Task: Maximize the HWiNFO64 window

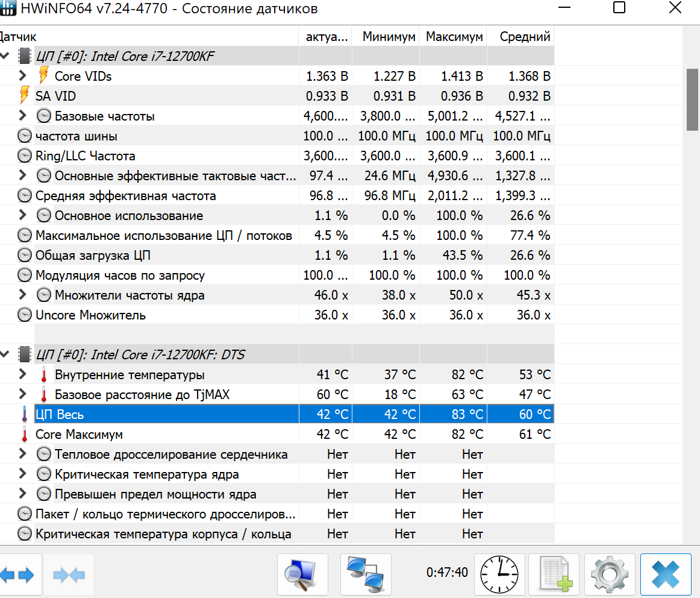Action: [619, 8]
